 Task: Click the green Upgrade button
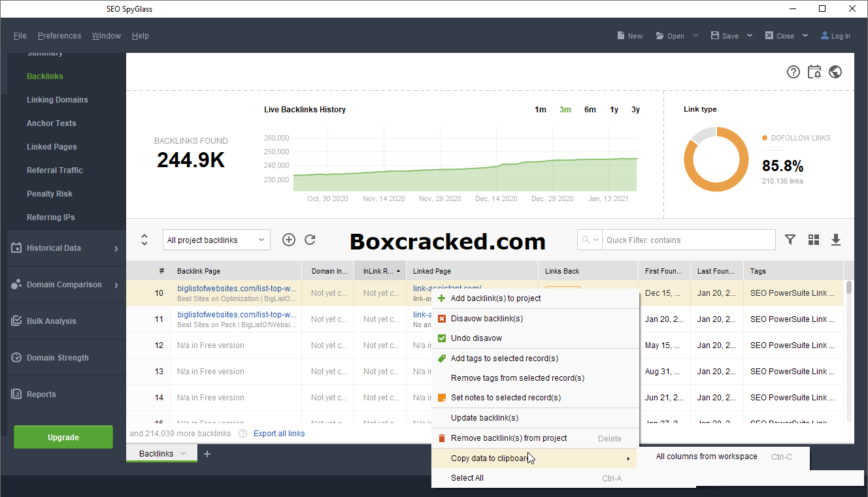pyautogui.click(x=63, y=438)
